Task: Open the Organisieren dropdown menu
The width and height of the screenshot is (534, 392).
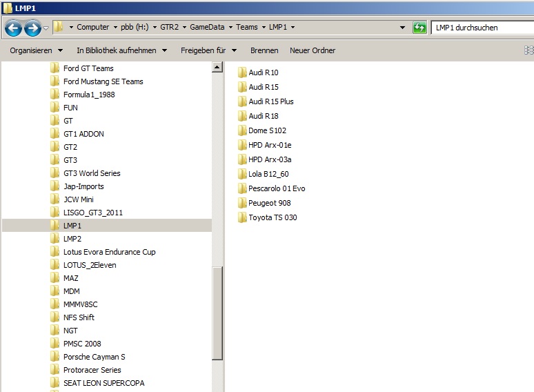Action: coord(36,50)
